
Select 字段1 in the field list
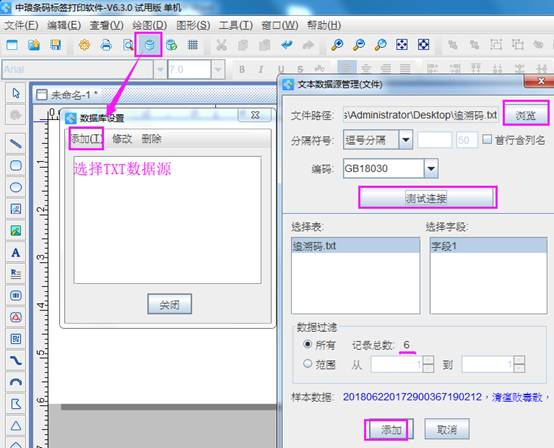pos(488,246)
